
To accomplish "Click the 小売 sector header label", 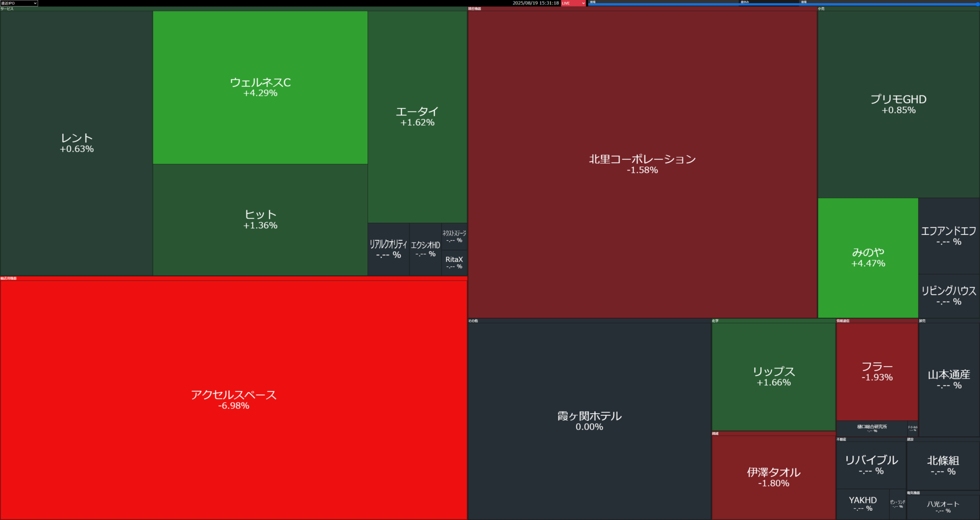I will point(821,9).
